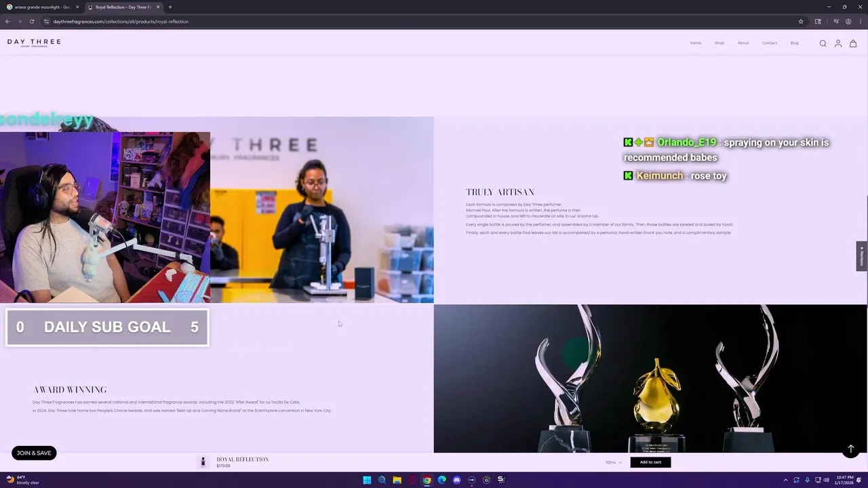This screenshot has height=488, width=868.
Task: Open the clock showing 10:47 PM
Action: [844, 480]
